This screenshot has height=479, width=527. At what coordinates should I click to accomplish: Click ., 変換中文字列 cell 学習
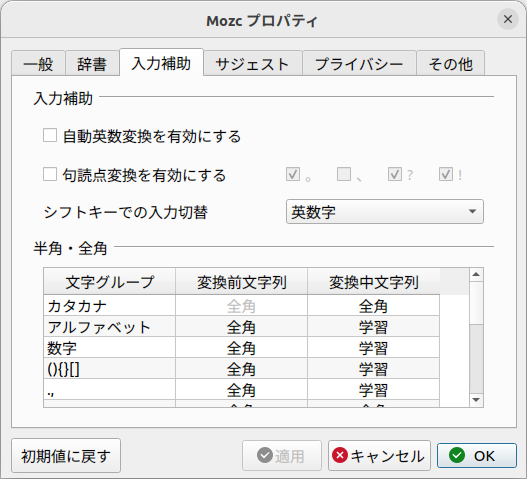[373, 389]
